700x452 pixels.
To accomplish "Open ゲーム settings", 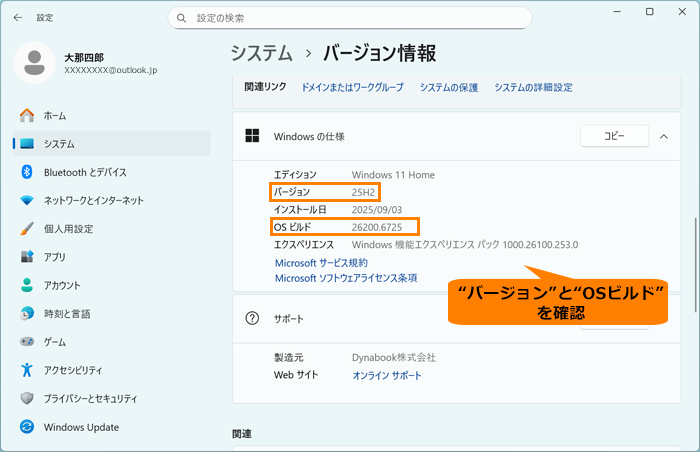I will [112, 342].
